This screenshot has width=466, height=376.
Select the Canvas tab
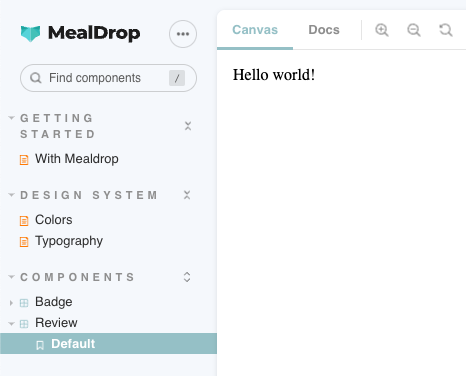(x=255, y=30)
